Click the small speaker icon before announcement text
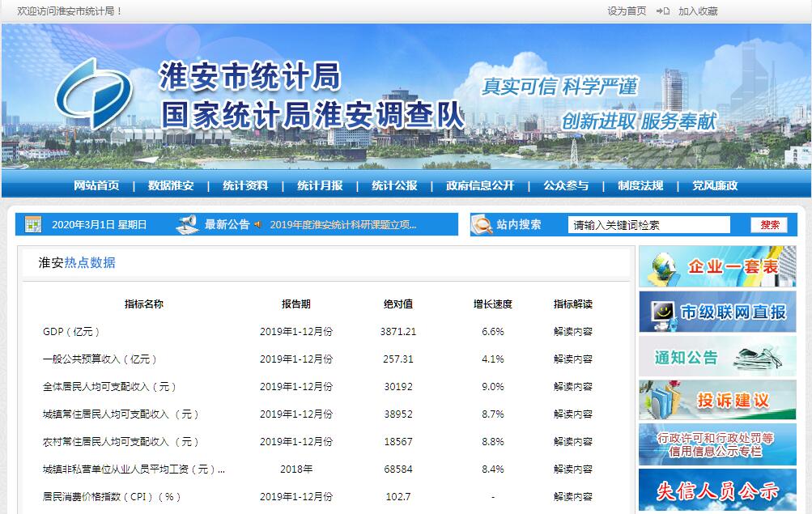 258,224
